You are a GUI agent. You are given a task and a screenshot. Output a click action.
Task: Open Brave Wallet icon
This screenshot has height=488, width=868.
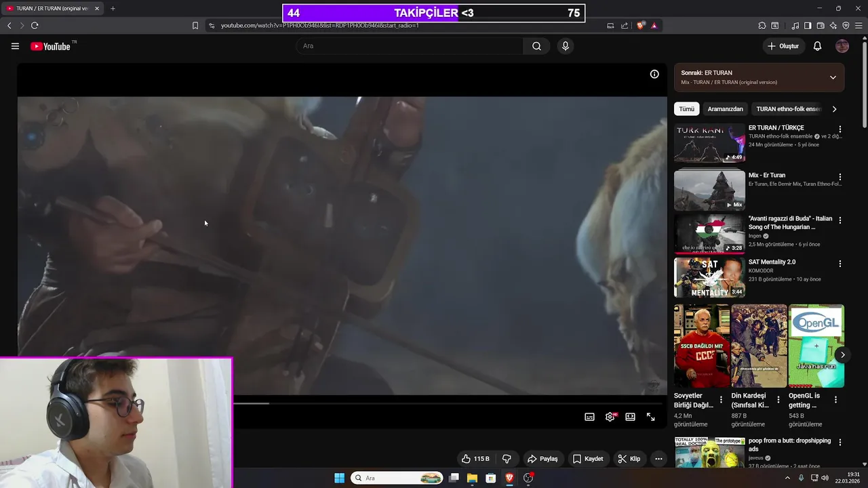(821, 26)
